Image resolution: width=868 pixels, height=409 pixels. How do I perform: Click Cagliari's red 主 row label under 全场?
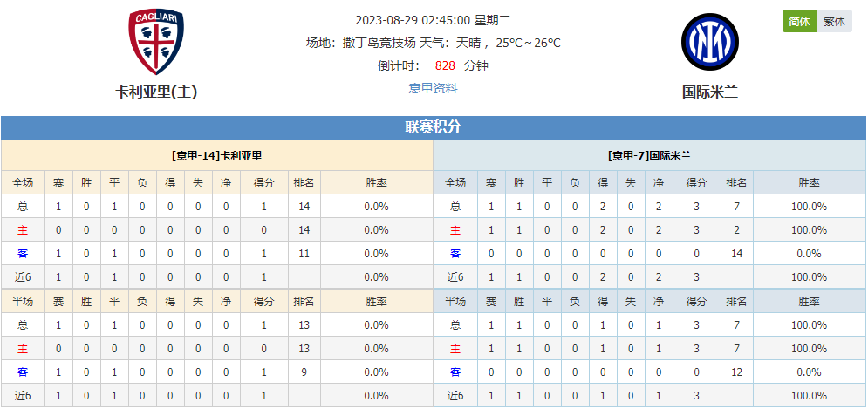coord(23,230)
